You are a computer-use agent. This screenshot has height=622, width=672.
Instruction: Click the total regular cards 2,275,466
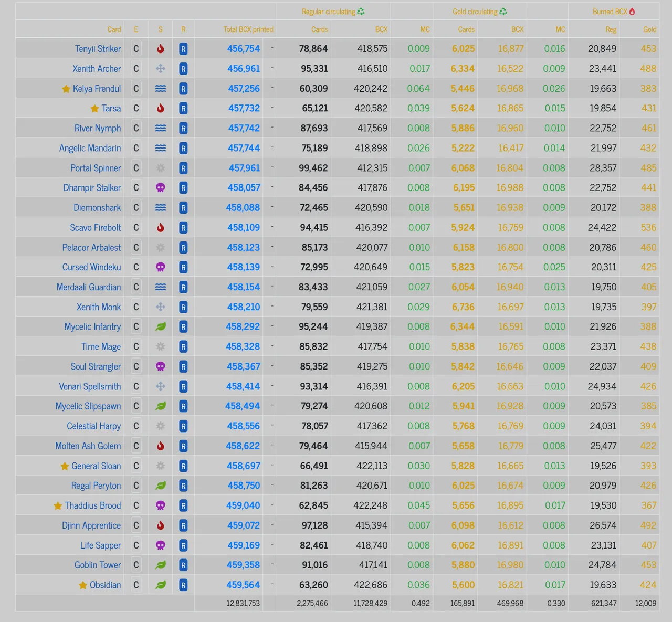click(312, 603)
